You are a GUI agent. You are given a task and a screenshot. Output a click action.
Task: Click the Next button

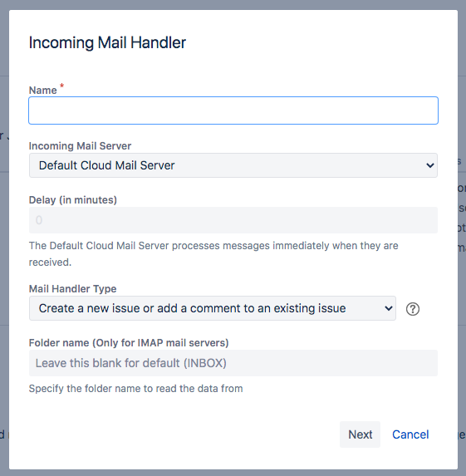pyautogui.click(x=360, y=434)
